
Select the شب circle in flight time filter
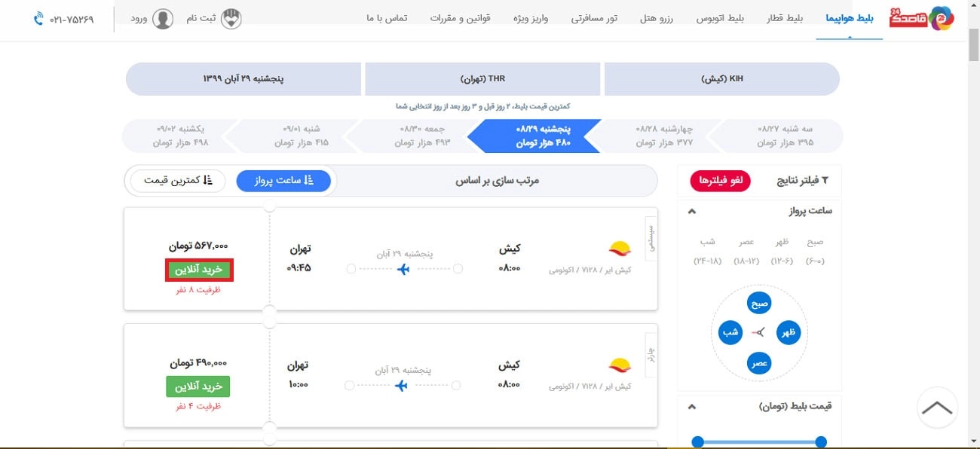click(729, 332)
